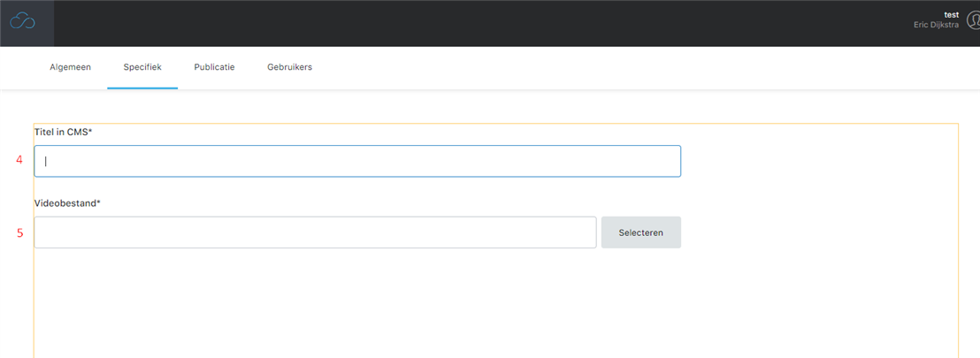Focus the Titel in CMS text field
Viewport: 980px width, 358px height.
pos(357,161)
